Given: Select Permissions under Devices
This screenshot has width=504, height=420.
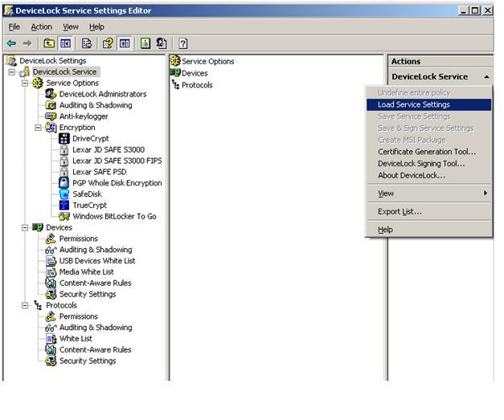Looking at the screenshot, I should coord(79,239).
